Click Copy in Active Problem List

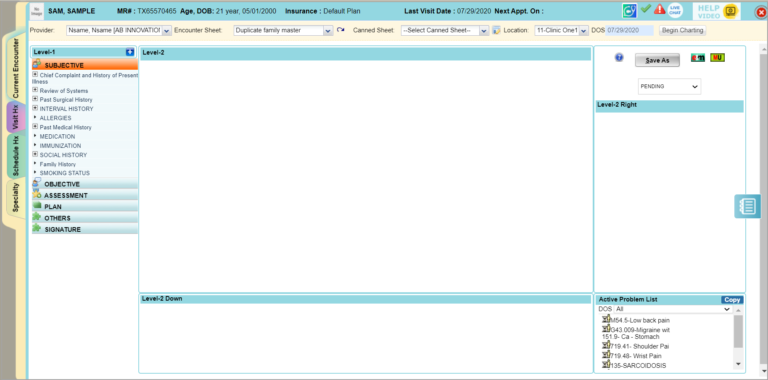tap(732, 300)
